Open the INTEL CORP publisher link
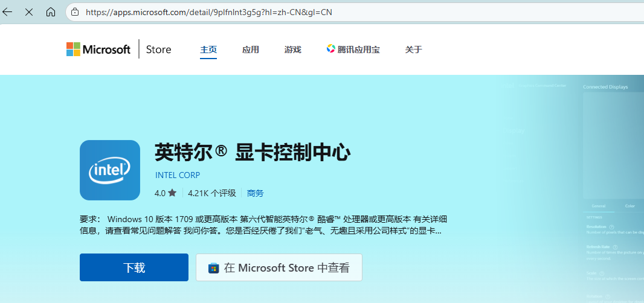 point(178,175)
